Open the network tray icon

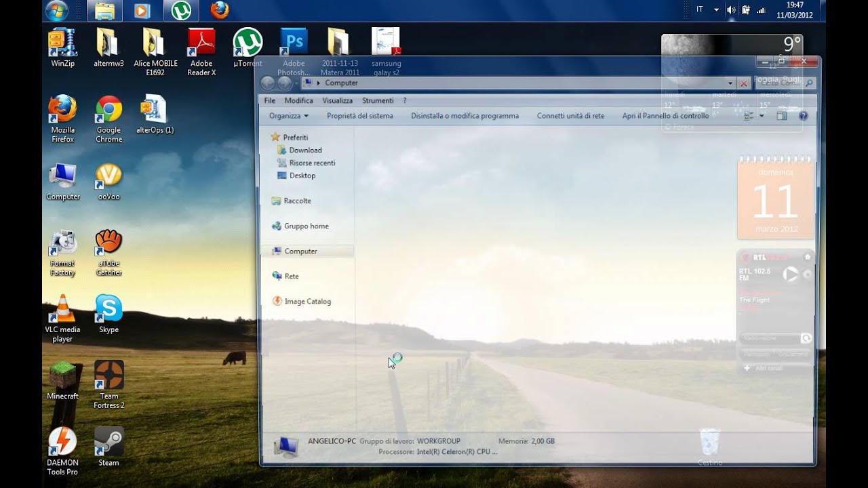[x=761, y=9]
